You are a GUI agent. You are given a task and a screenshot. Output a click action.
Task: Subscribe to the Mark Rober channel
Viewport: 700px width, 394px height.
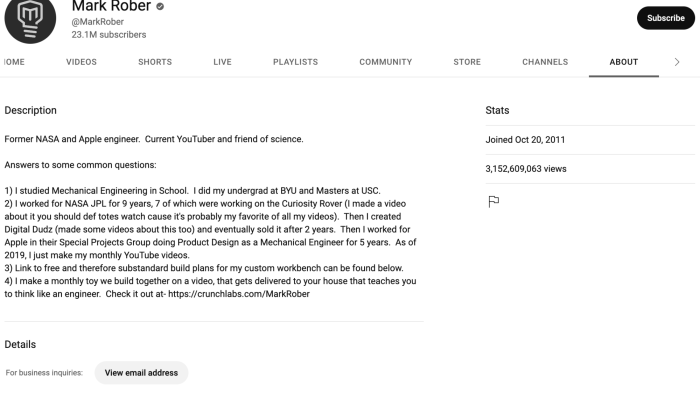[666, 18]
